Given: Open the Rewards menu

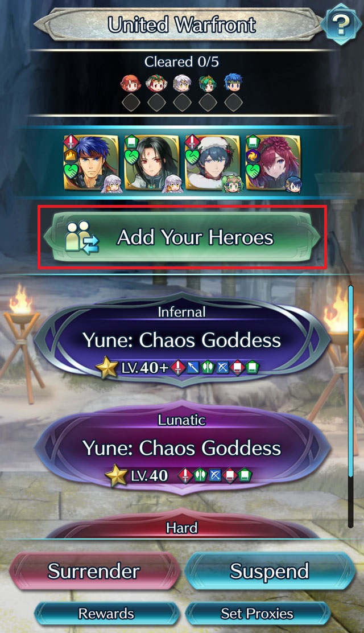Looking at the screenshot, I should click(106, 614).
